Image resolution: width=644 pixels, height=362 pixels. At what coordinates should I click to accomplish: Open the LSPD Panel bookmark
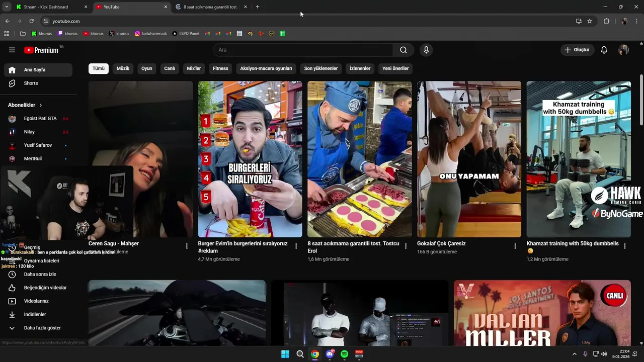click(x=186, y=34)
